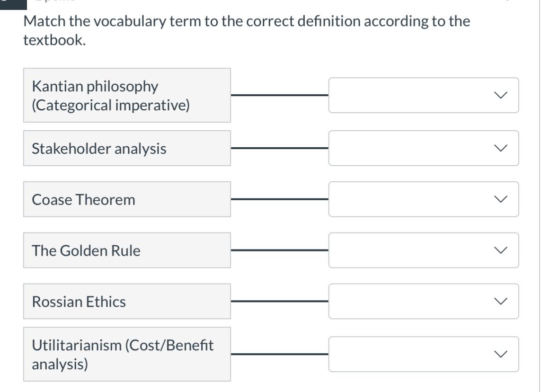Hit the chevron icon for The Golden Rule
The width and height of the screenshot is (541, 392).
click(500, 250)
